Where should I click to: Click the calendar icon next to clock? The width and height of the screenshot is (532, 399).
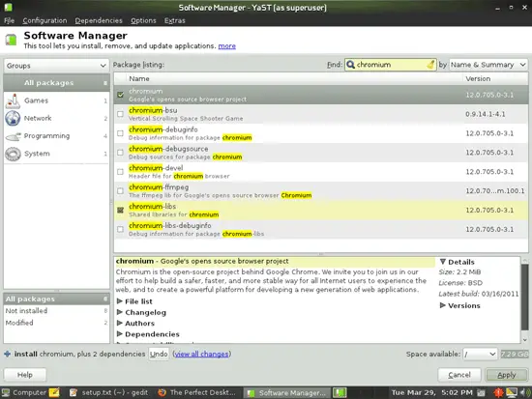481,393
